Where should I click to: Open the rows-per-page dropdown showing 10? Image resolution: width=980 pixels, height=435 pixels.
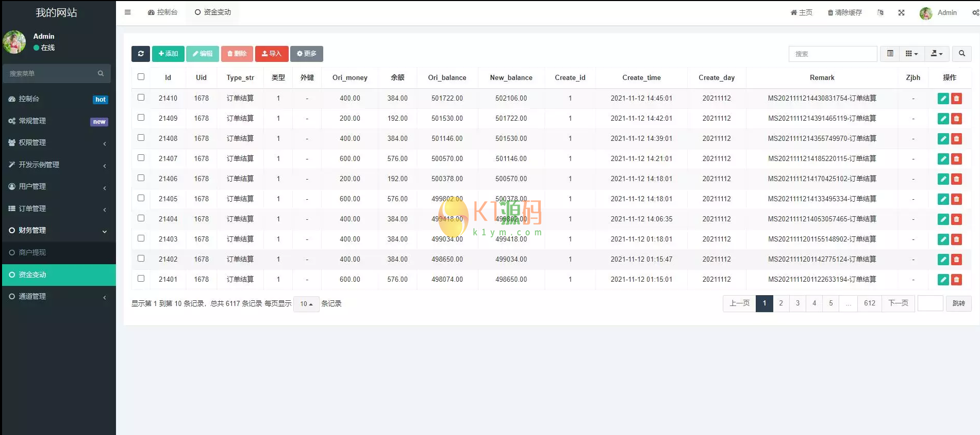pyautogui.click(x=306, y=304)
